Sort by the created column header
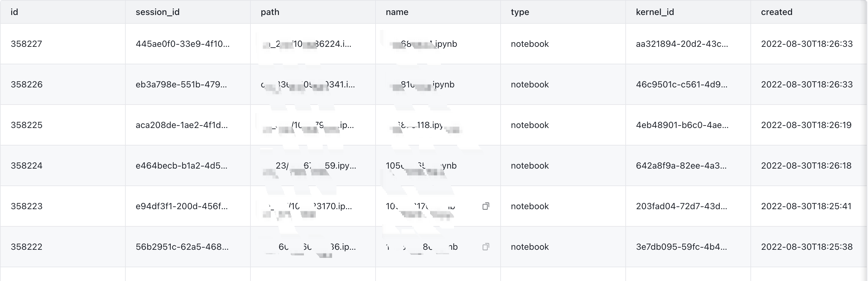 [x=776, y=12]
